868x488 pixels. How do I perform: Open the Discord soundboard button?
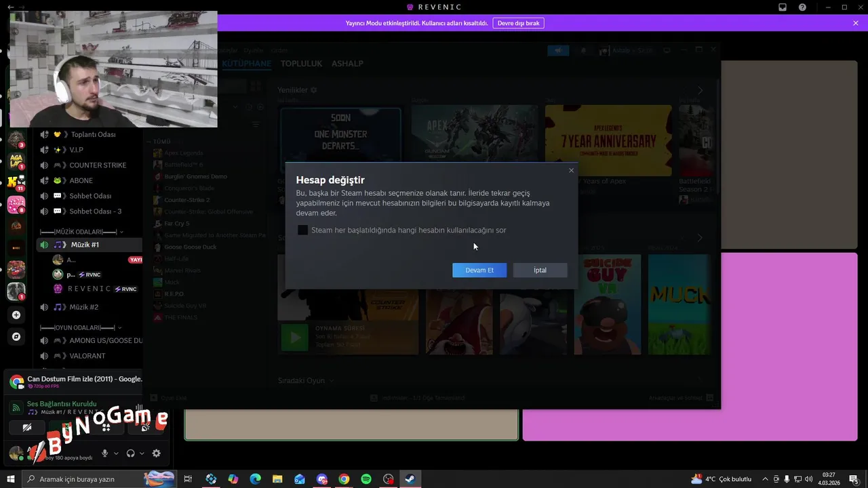click(x=145, y=428)
